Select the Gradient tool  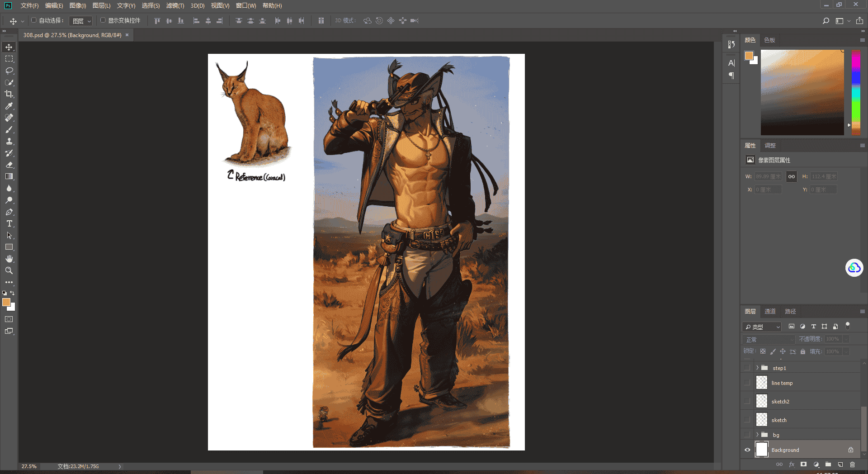click(x=9, y=176)
